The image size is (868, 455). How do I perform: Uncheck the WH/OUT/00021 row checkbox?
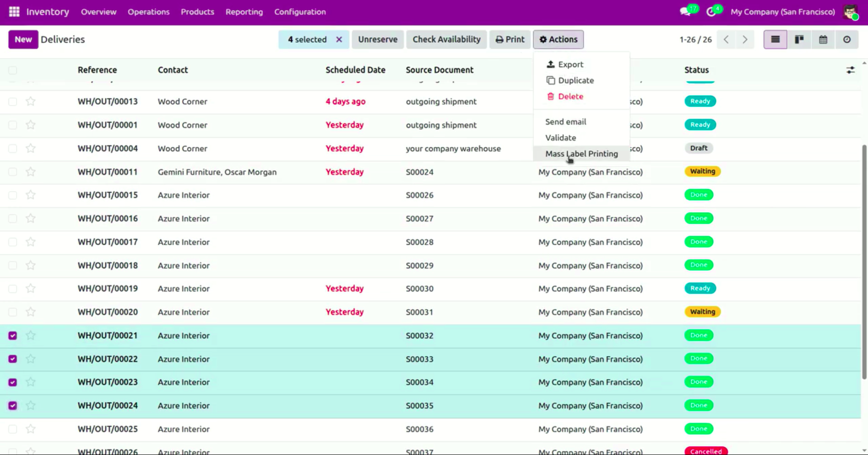(13, 336)
